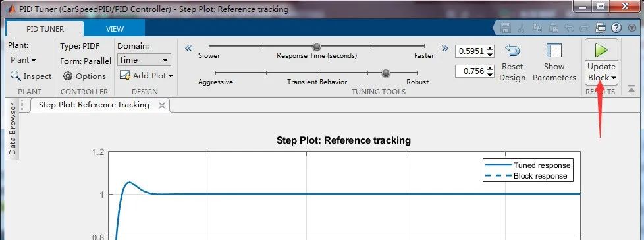Click the Save icon in quick access toolbar
The width and height of the screenshot is (644, 240).
506,28
